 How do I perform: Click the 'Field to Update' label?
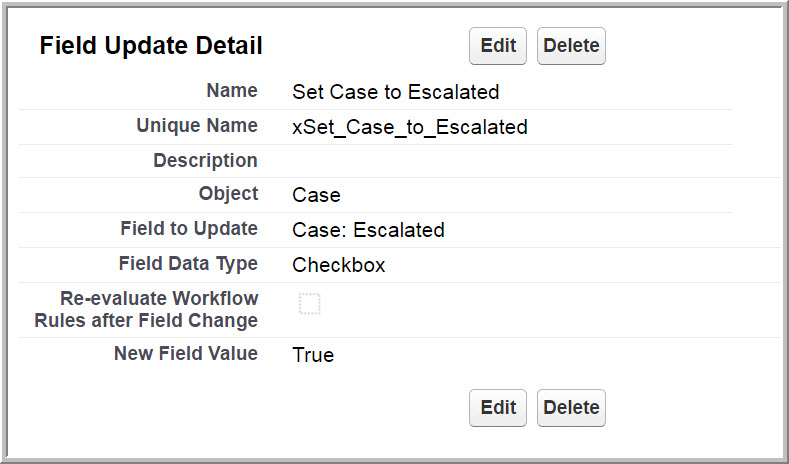pyautogui.click(x=189, y=229)
